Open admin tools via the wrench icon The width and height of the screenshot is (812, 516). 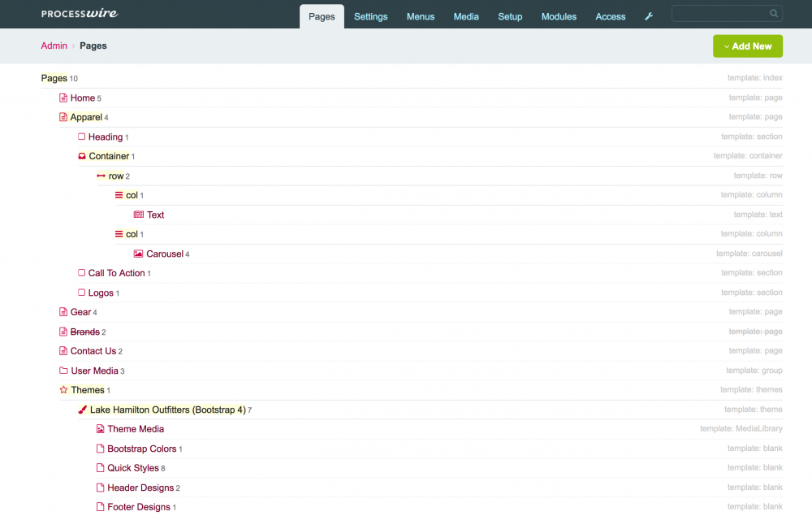(x=648, y=16)
